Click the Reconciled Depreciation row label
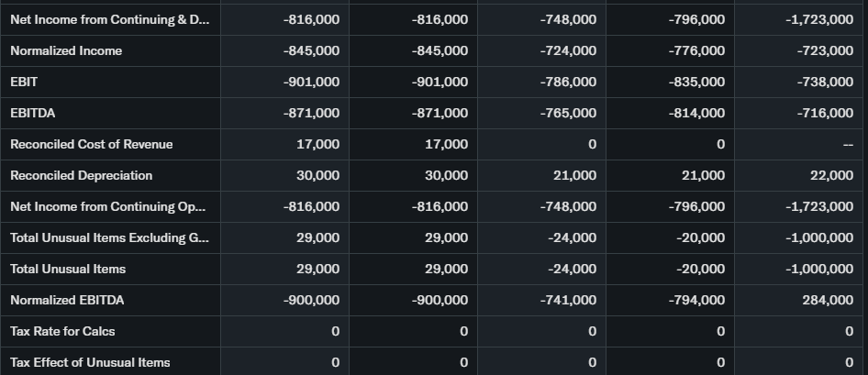868x375 pixels. click(x=81, y=176)
